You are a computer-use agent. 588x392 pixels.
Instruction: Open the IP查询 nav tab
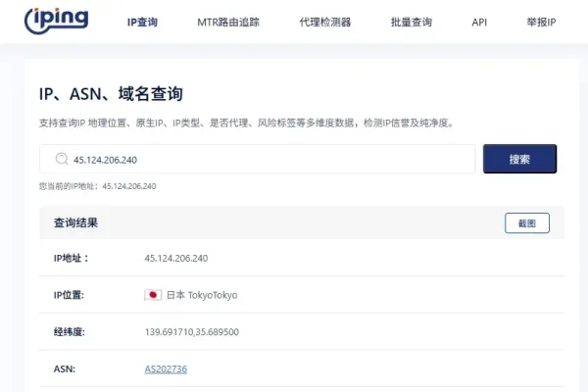(142, 23)
